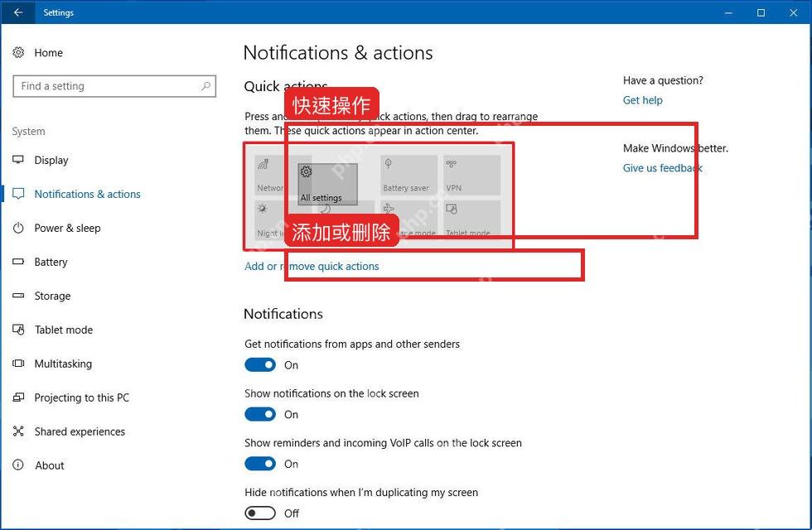The width and height of the screenshot is (812, 530).
Task: Maximize the Settings window
Action: [761, 12]
